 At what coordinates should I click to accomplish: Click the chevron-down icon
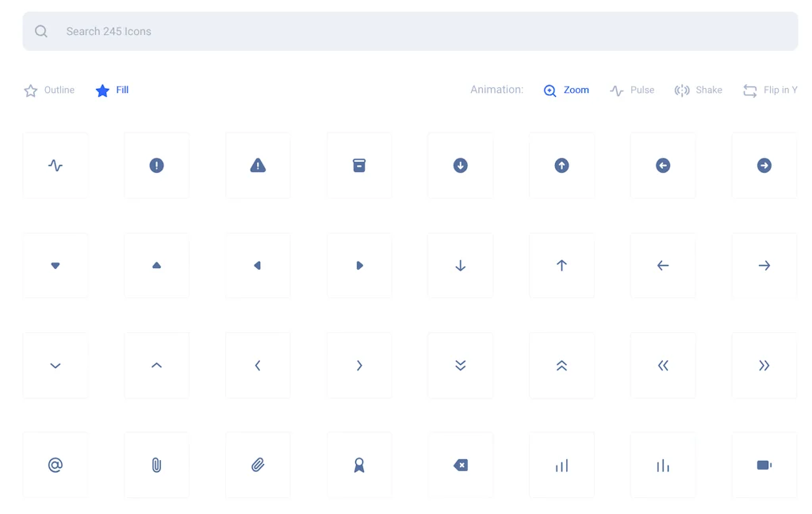coord(55,365)
